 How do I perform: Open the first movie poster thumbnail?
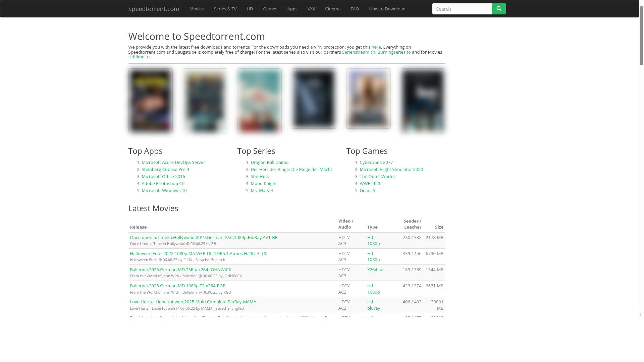[150, 101]
